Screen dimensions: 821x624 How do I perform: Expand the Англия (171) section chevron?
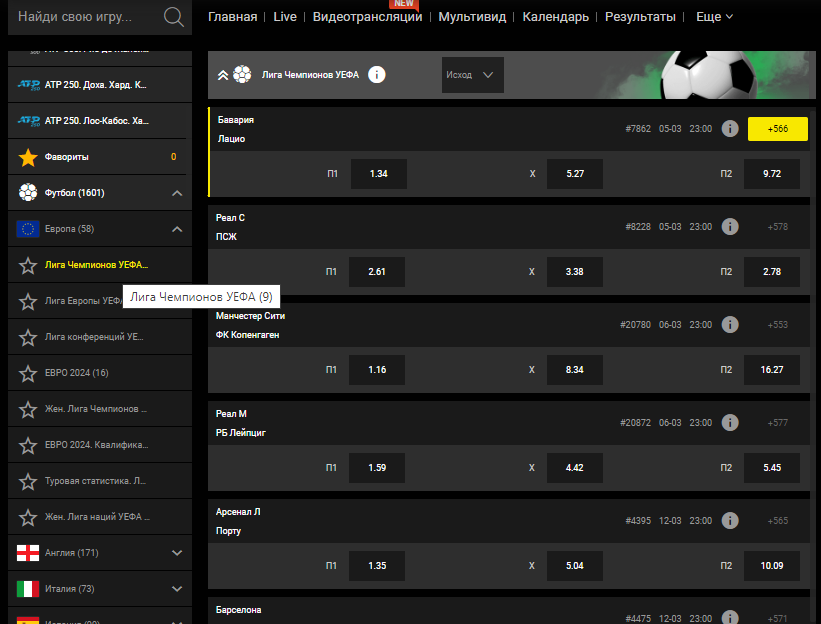tap(177, 553)
